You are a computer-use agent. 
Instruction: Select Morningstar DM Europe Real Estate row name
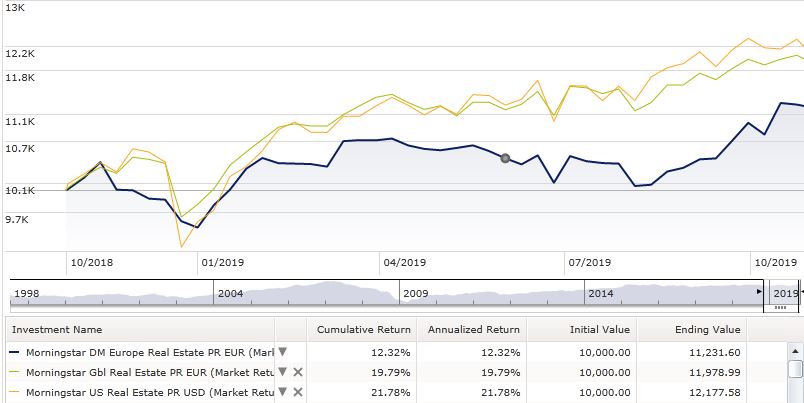coord(140,351)
